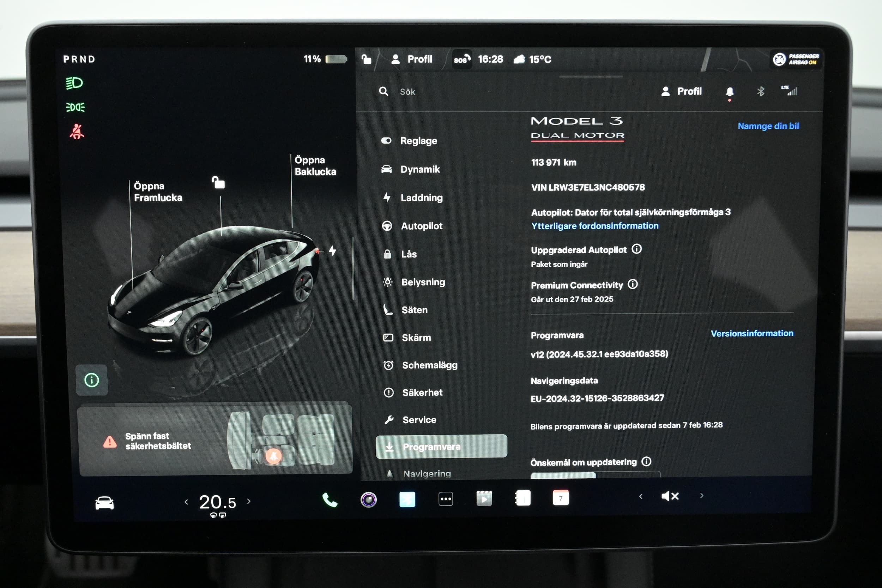Toggle the car lock icon above the car
Screen dimensions: 882x588
tap(218, 182)
